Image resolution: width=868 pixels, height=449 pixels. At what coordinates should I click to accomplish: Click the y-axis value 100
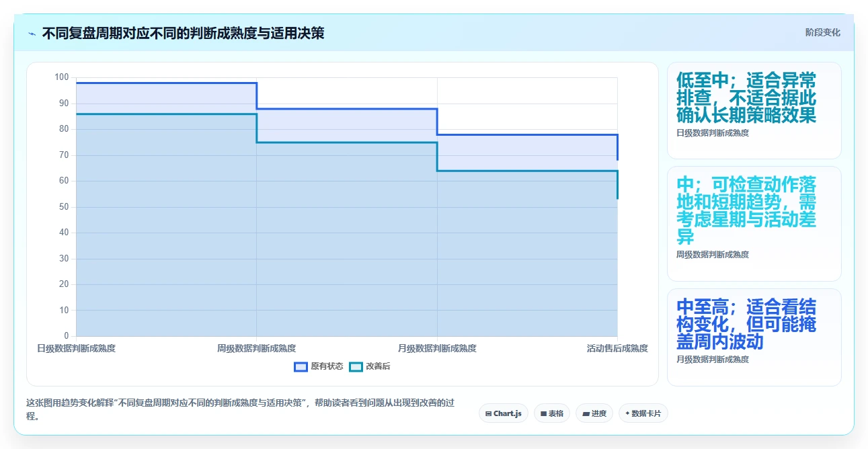point(62,77)
